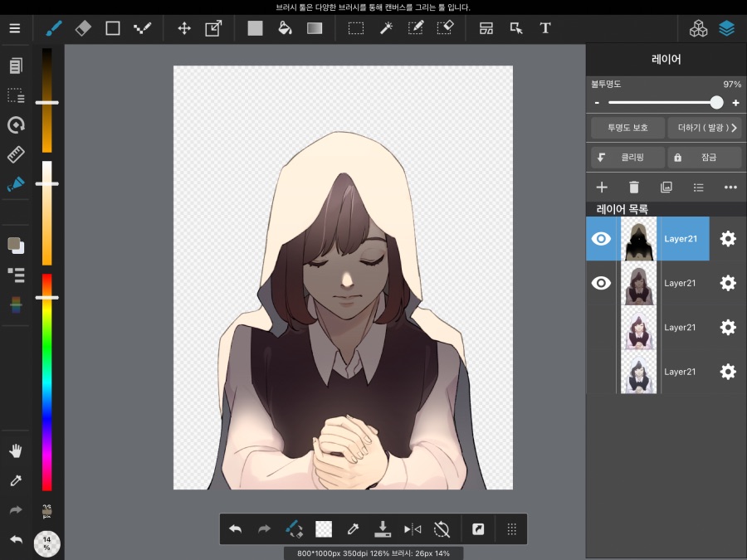The image size is (747, 560).
Task: Select the Eraser tool in the toolbar
Action: point(82,27)
